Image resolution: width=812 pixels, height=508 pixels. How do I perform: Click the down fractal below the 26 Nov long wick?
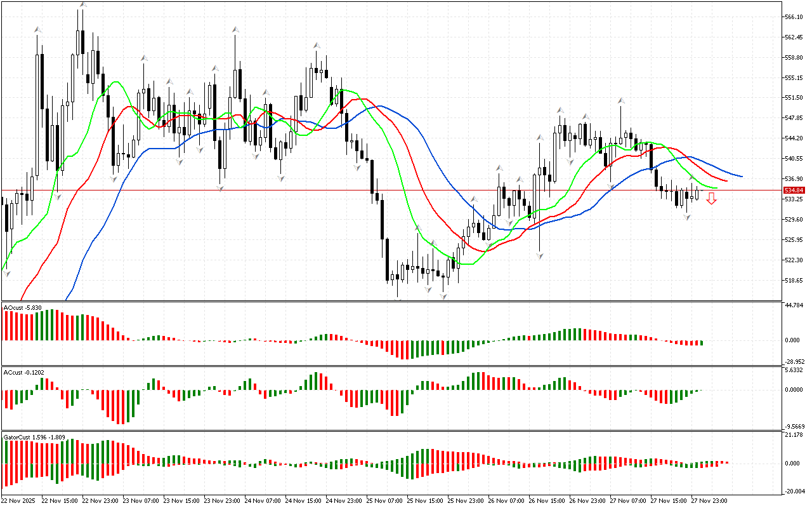tap(540, 255)
